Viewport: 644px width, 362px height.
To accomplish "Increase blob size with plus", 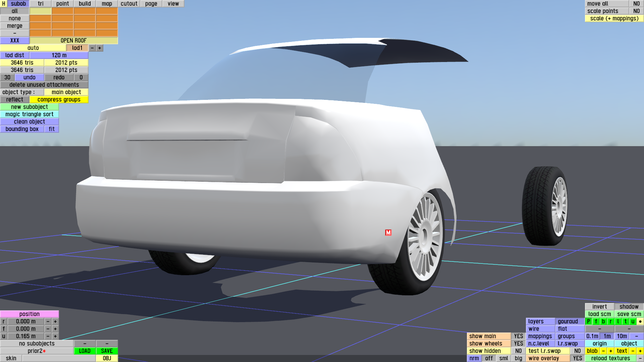I will (610, 351).
